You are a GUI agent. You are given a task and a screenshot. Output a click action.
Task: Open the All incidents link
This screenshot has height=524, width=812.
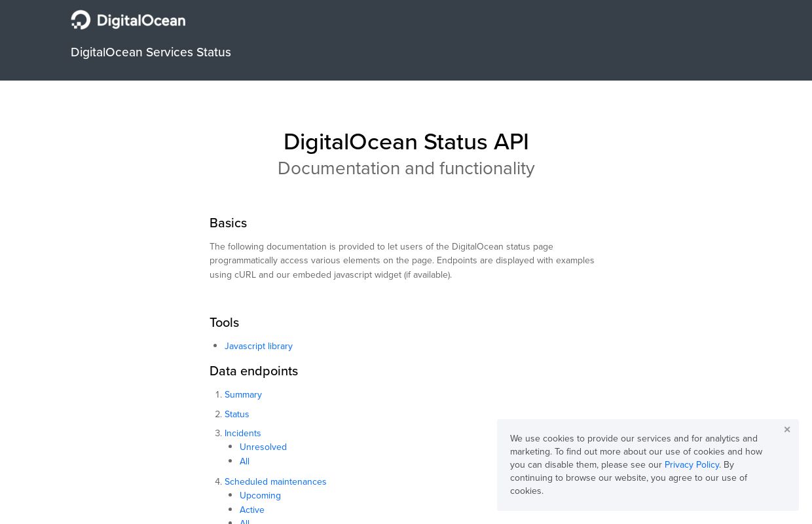coord(244,461)
